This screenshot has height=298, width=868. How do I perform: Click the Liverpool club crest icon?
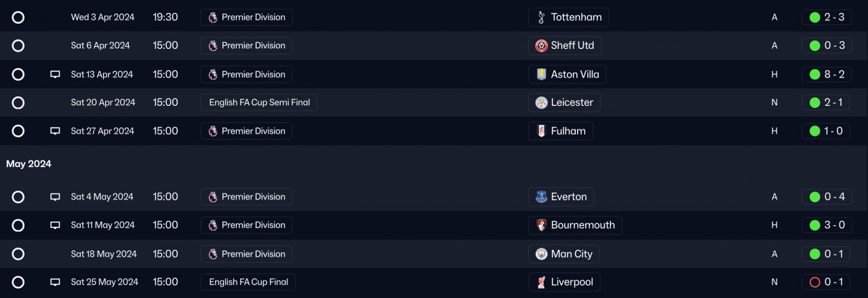[541, 282]
